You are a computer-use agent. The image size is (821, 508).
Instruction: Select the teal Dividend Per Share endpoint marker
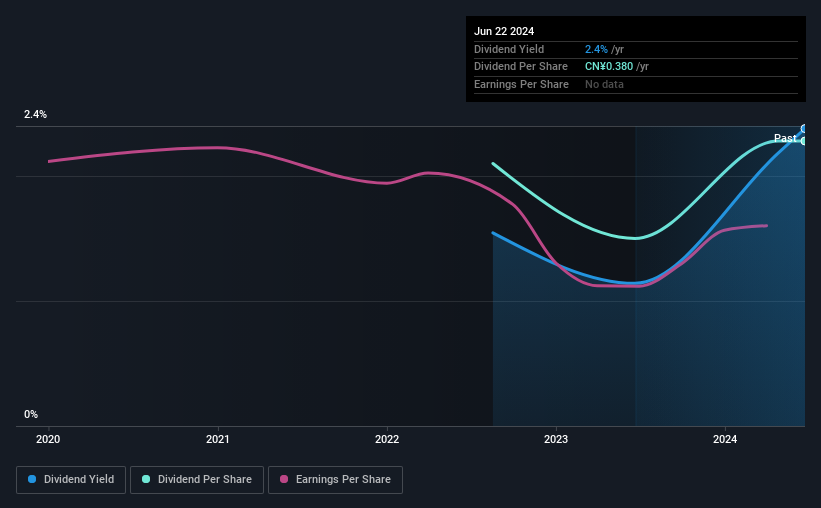click(804, 141)
